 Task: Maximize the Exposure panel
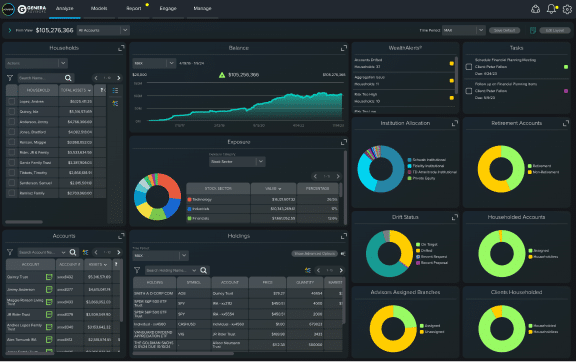click(x=343, y=142)
